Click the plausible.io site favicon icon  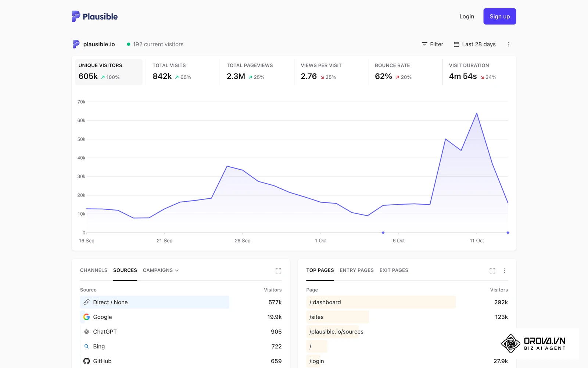(76, 44)
